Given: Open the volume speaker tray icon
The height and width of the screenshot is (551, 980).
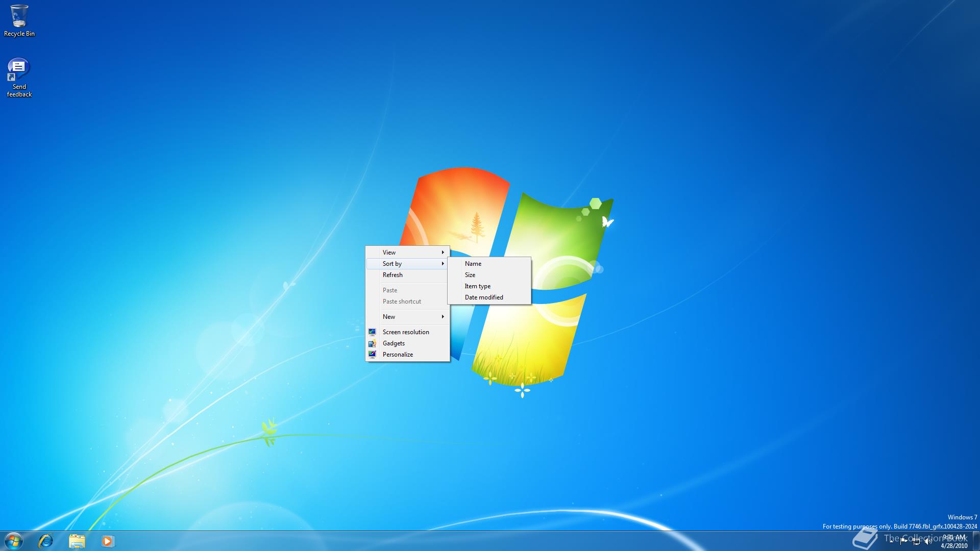Looking at the screenshot, I should click(928, 541).
